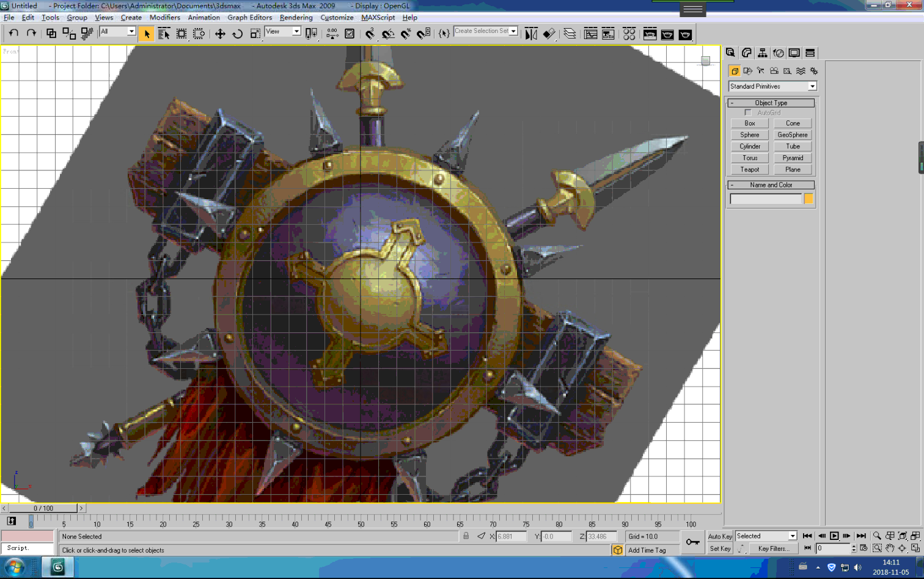Switch to the Modify panel tab
Screen dimensions: 924x579
(x=746, y=53)
